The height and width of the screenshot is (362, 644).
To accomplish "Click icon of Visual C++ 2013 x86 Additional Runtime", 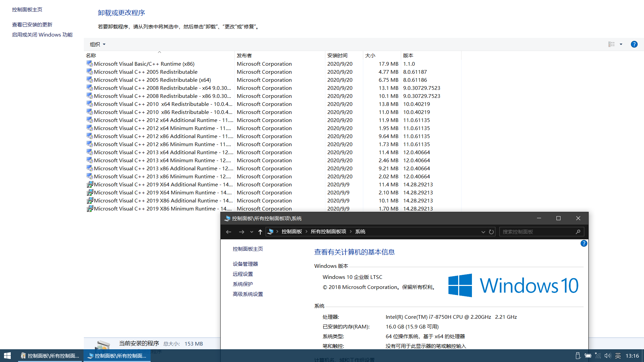I will pos(90,168).
